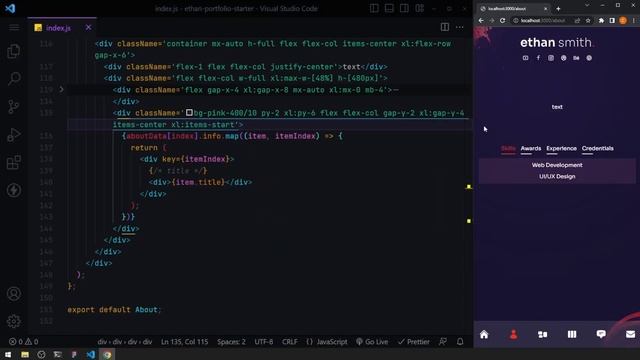The height and width of the screenshot is (360, 640).
Task: Select the Experience tab
Action: click(x=561, y=149)
